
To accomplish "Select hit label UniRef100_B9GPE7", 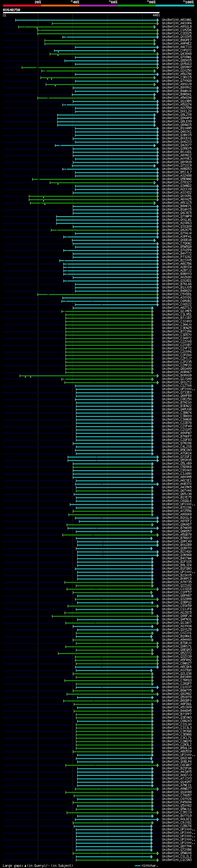I will [177, 40].
